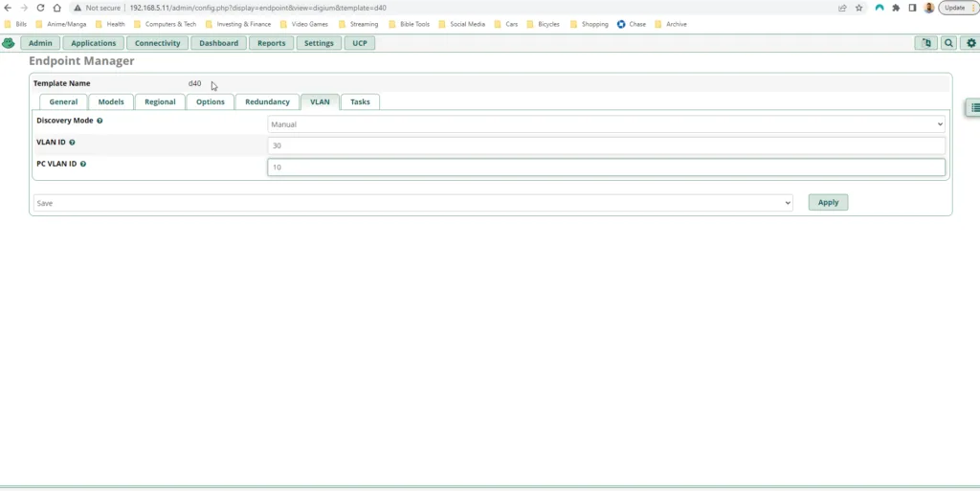This screenshot has height=491, width=980.
Task: Open the Bicycles bookmark folder
Action: [544, 24]
